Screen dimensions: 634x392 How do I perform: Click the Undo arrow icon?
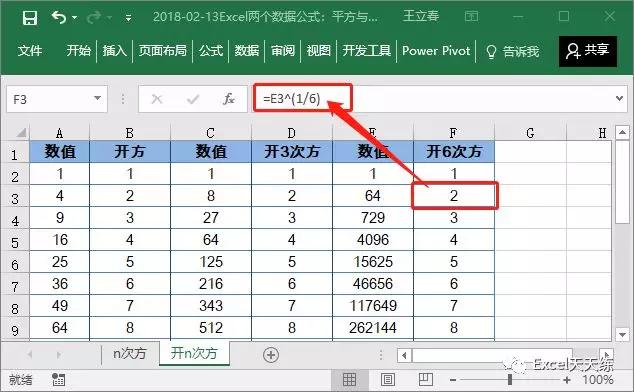point(59,17)
